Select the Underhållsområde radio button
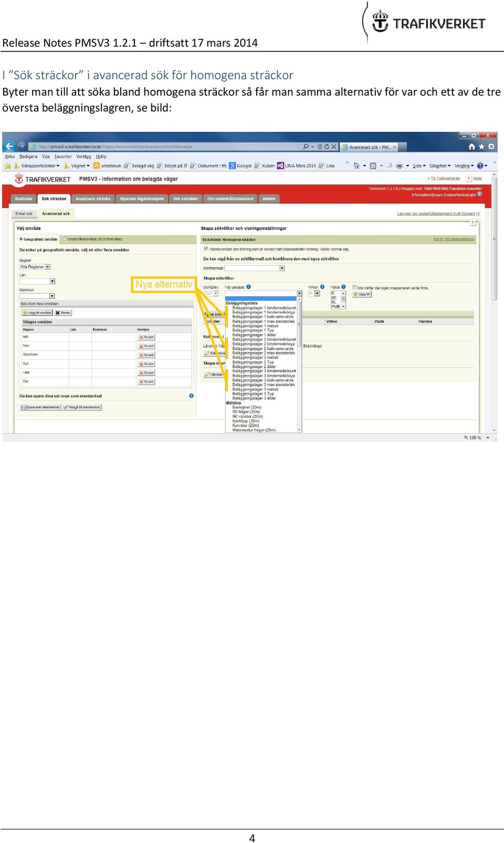This screenshot has height=843, width=504. [x=65, y=239]
